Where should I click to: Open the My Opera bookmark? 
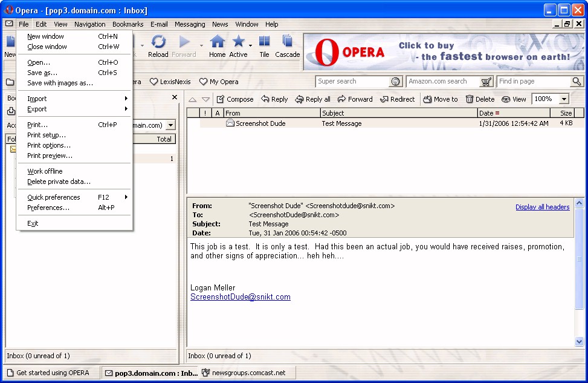click(219, 82)
